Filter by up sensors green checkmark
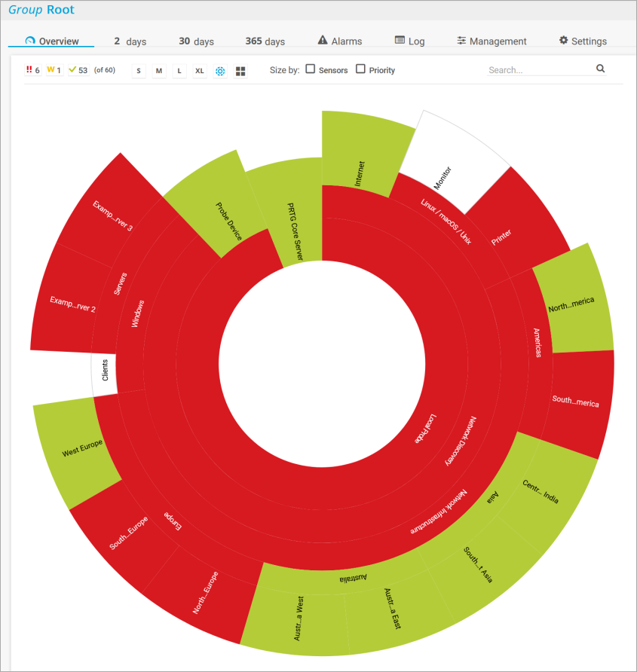Screen dimensions: 637x672 click(x=78, y=70)
